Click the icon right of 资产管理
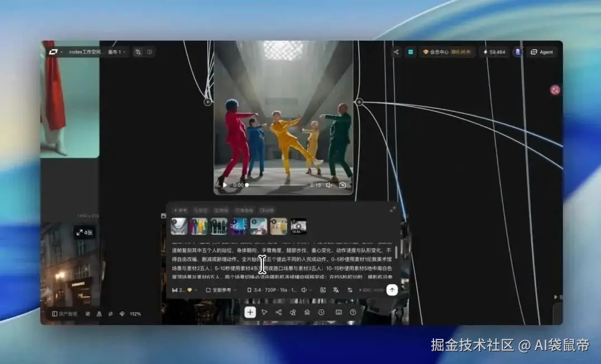The width and height of the screenshot is (601, 364). tap(88, 314)
